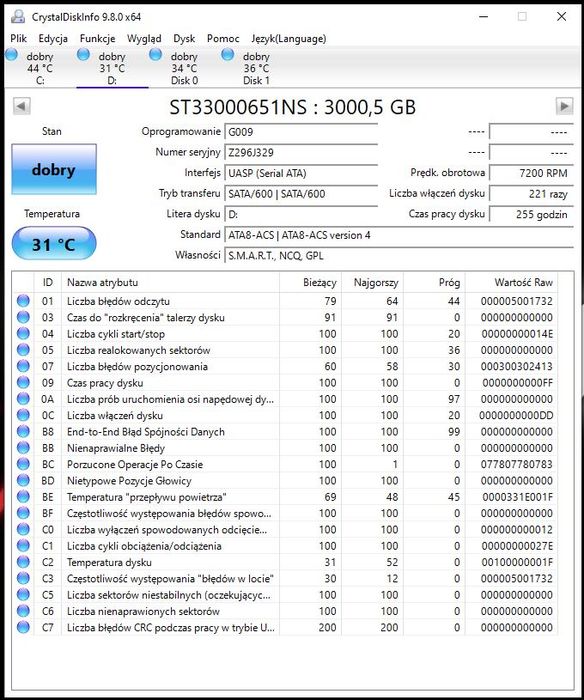The height and width of the screenshot is (700, 584).
Task: Click status orb for attribute C2 Temperatura dysku
Action: point(23,562)
